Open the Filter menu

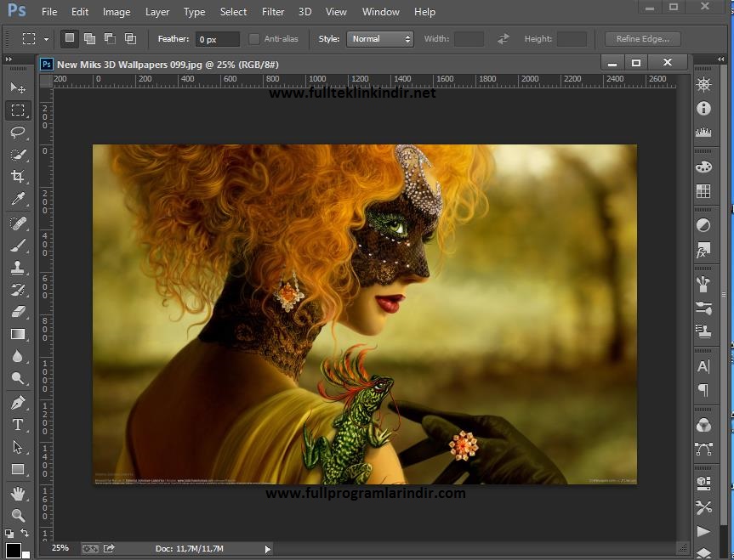point(273,12)
